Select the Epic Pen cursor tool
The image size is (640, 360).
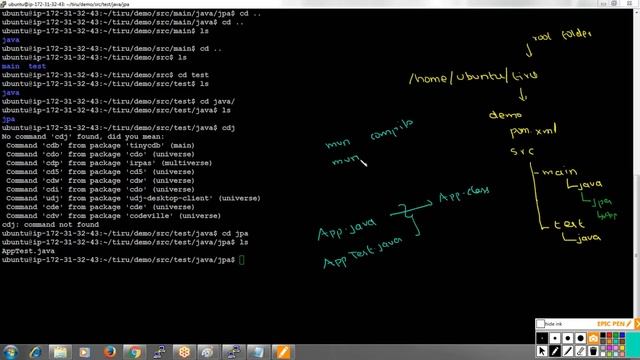pyautogui.click(x=542, y=351)
